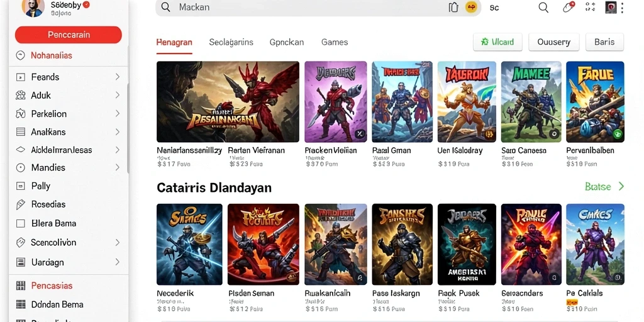
Task: Click the Baris button
Action: (x=604, y=42)
